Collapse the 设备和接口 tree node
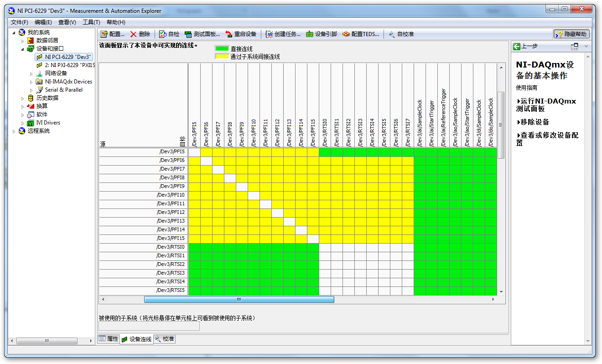This screenshot has height=364, width=602. click(x=22, y=49)
